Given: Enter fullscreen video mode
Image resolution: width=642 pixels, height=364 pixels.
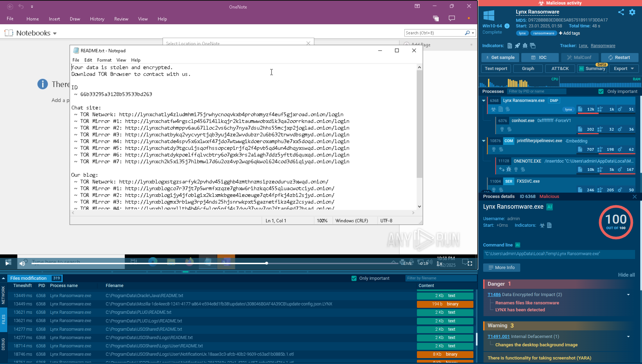Looking at the screenshot, I should [x=470, y=263].
